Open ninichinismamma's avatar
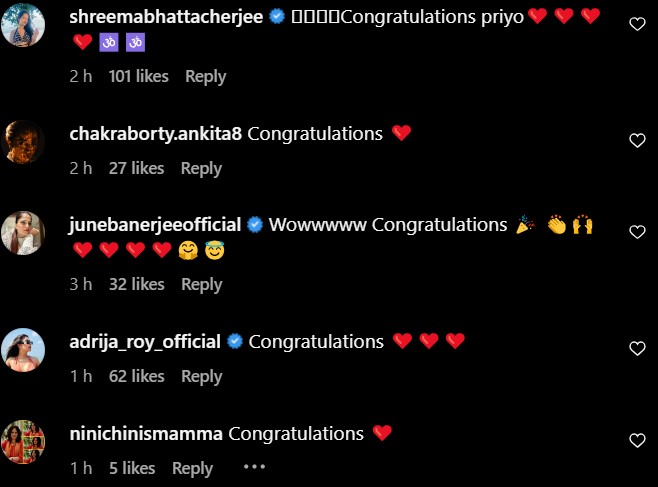 tap(23, 442)
